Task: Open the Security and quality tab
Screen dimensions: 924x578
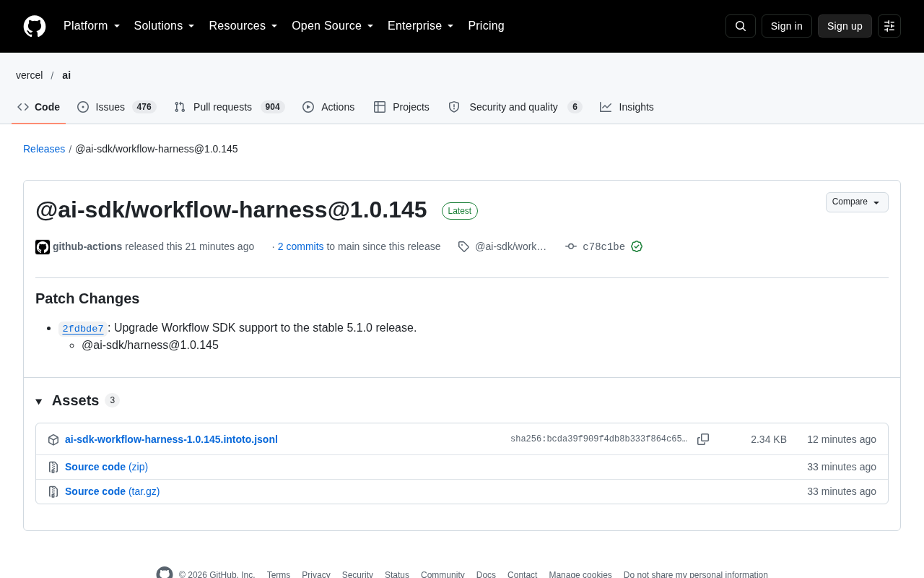Action: [x=515, y=107]
